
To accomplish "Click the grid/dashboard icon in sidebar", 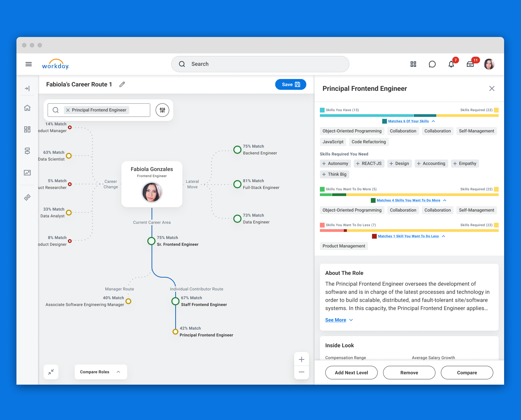I will (x=27, y=129).
